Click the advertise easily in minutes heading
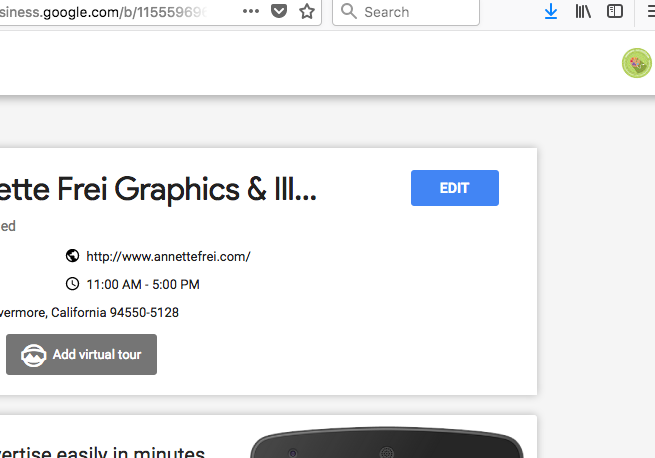The height and width of the screenshot is (458, 655). pos(102,452)
